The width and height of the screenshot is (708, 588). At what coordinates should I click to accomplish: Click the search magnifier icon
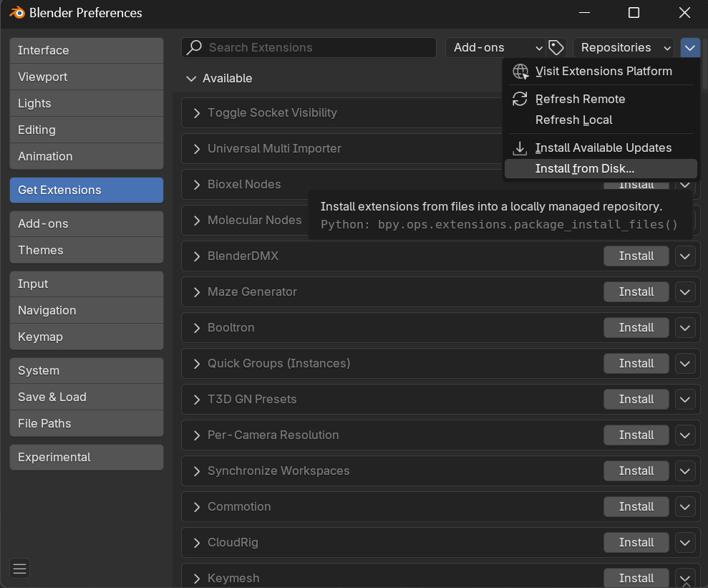(193, 47)
